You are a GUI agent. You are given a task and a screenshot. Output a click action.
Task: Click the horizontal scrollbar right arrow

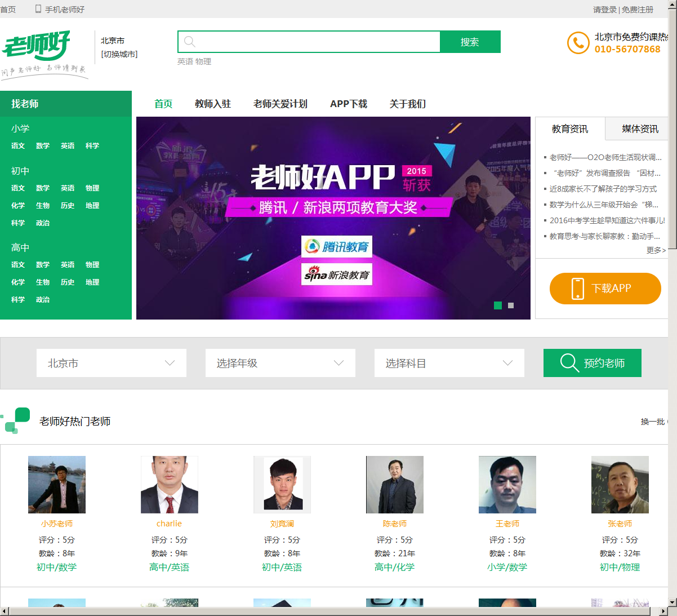pos(663,611)
